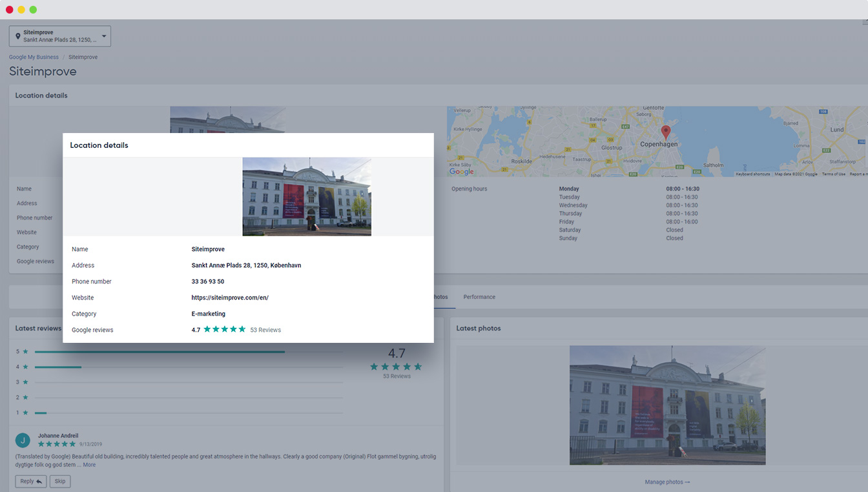Click the red Copenhagen map pin marker
The image size is (868, 492).
(x=666, y=132)
